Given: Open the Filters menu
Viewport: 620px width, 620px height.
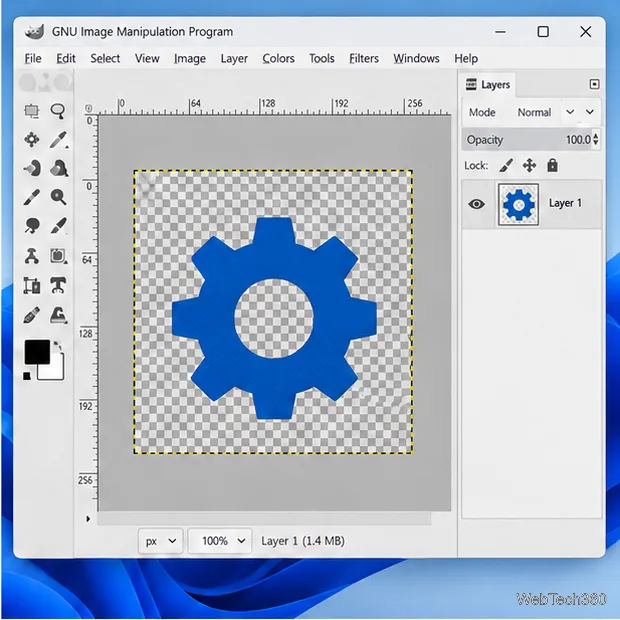Looking at the screenshot, I should pyautogui.click(x=364, y=59).
